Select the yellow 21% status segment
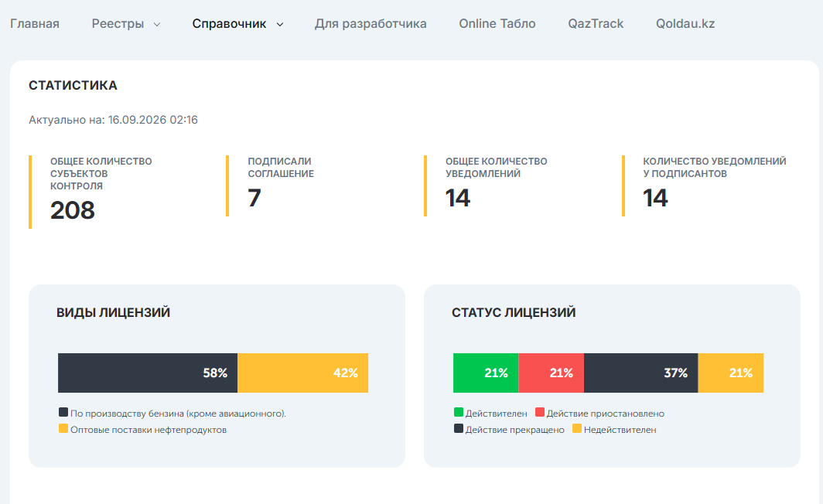This screenshot has height=504, width=823. 731,373
